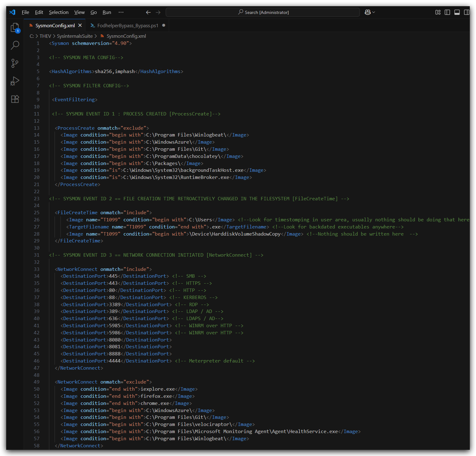This screenshot has width=476, height=456.
Task: Toggle the bottom panel
Action: click(457, 12)
